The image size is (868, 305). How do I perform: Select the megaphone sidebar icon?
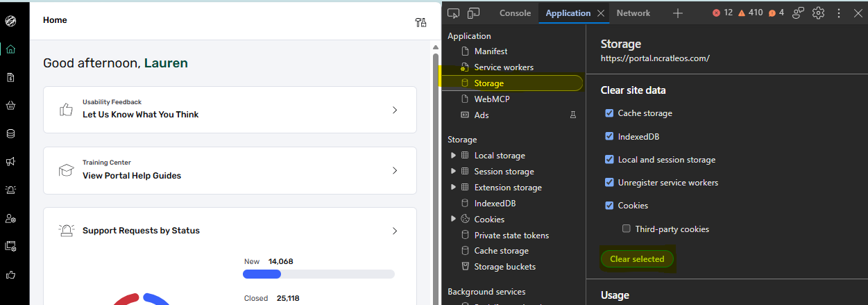tap(10, 161)
